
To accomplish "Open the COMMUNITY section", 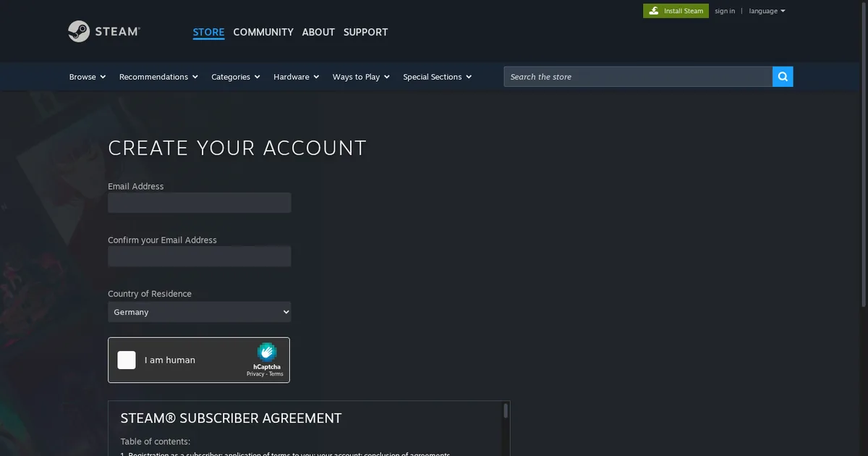I will click(263, 32).
